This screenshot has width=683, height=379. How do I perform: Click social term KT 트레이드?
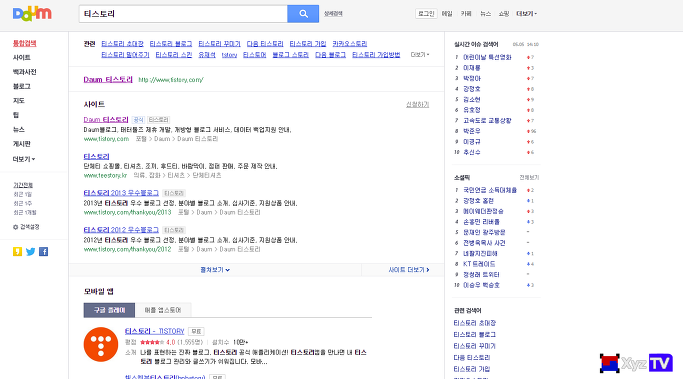coord(479,264)
